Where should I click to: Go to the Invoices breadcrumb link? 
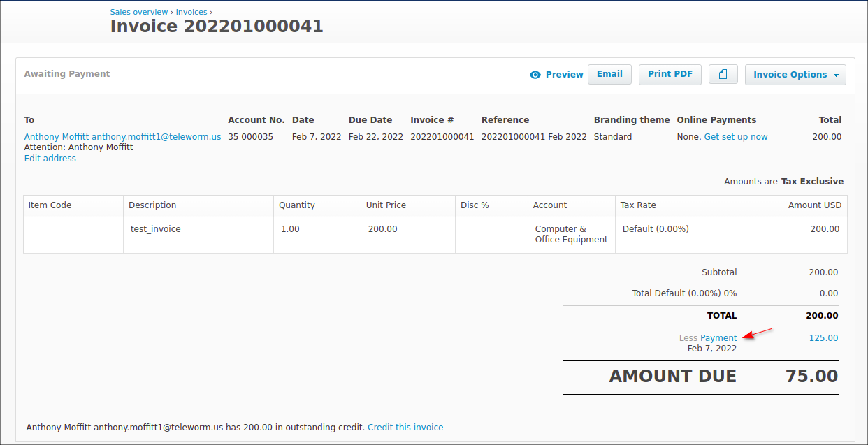coord(191,12)
